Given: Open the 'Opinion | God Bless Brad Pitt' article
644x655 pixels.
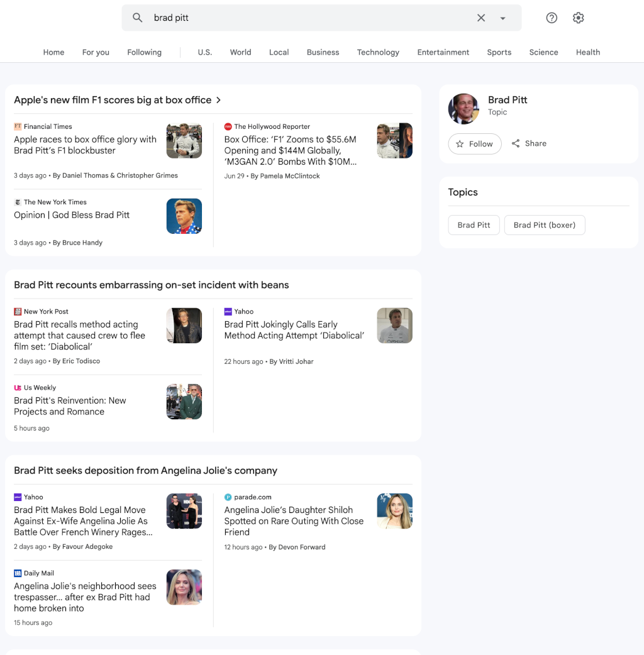Looking at the screenshot, I should pos(72,214).
